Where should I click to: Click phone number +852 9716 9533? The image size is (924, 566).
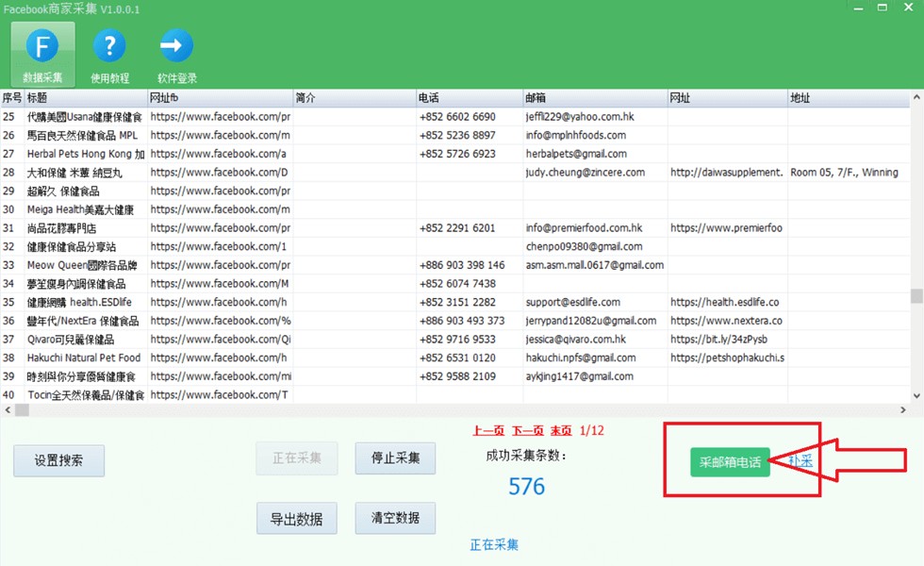[457, 340]
